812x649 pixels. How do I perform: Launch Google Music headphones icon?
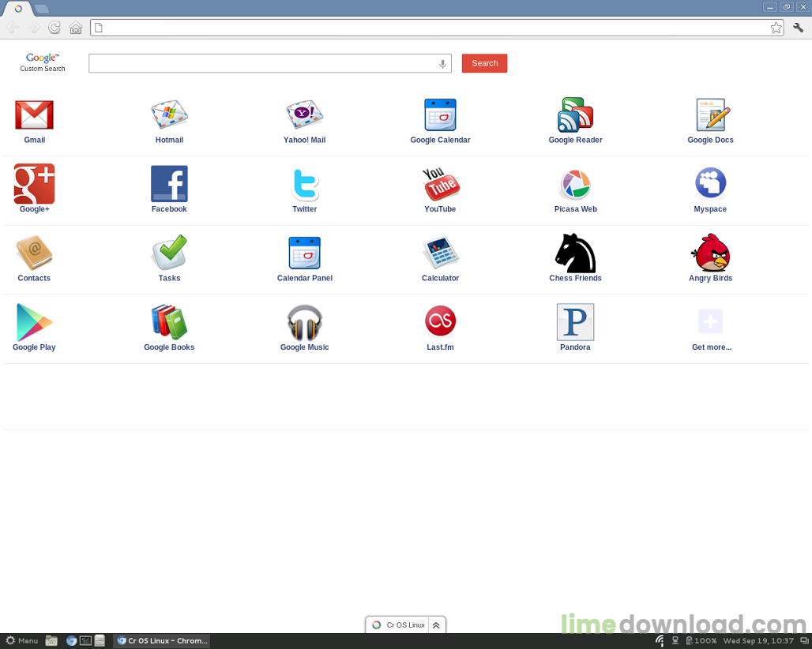pos(305,322)
